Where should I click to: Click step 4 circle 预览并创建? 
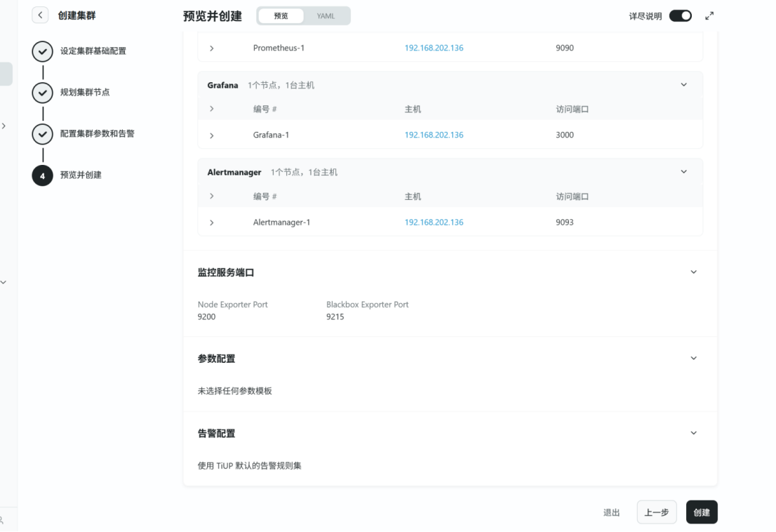click(x=42, y=175)
